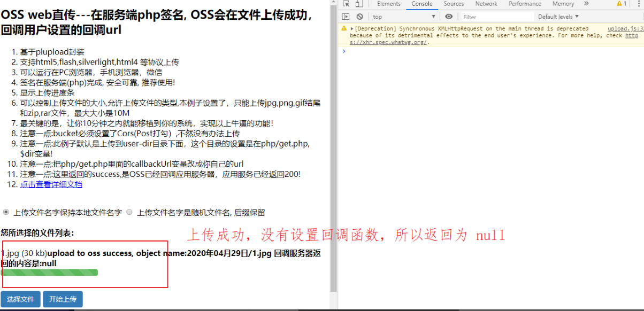Click the warning count indicator

click(x=621, y=4)
